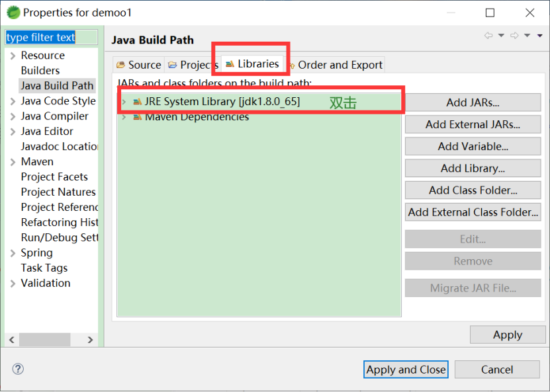This screenshot has height=392, width=550.
Task: Click the Add Variable... button
Action: pyautogui.click(x=473, y=147)
